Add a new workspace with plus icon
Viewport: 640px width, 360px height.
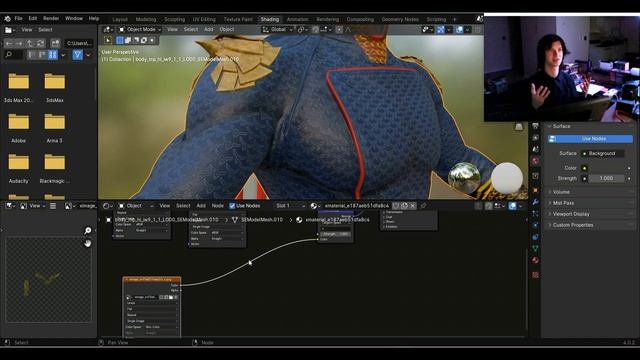tap(454, 19)
